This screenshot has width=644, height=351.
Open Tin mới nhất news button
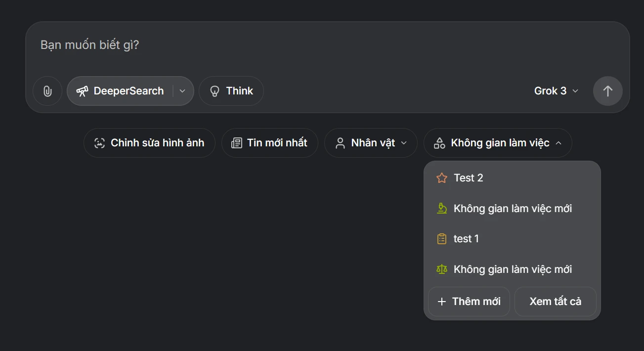coord(270,143)
